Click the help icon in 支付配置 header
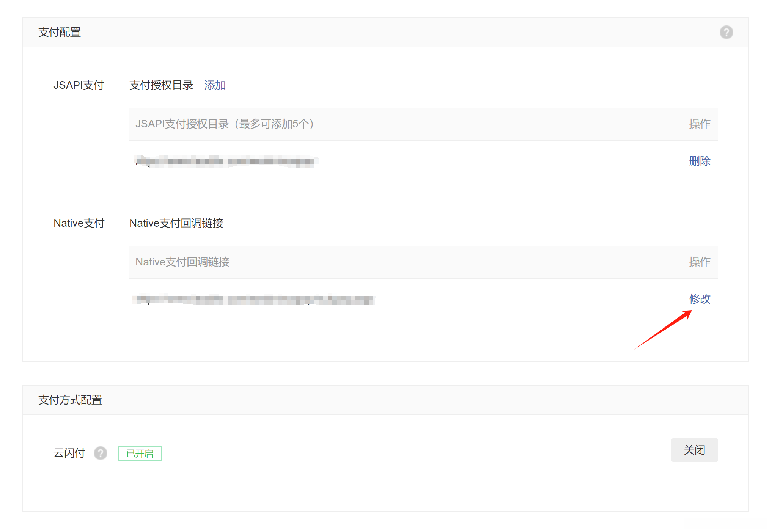772x532 pixels. point(726,32)
